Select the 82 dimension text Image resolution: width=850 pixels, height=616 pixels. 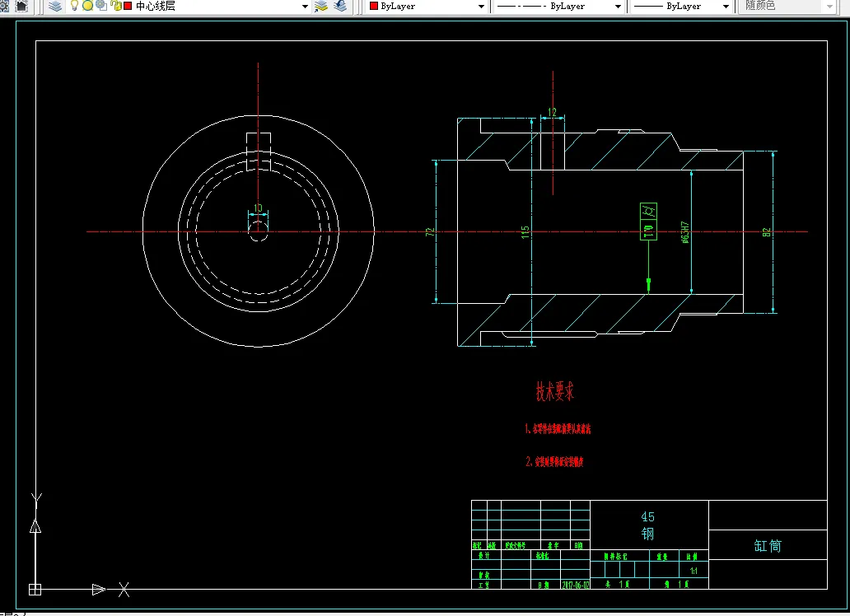coord(767,232)
